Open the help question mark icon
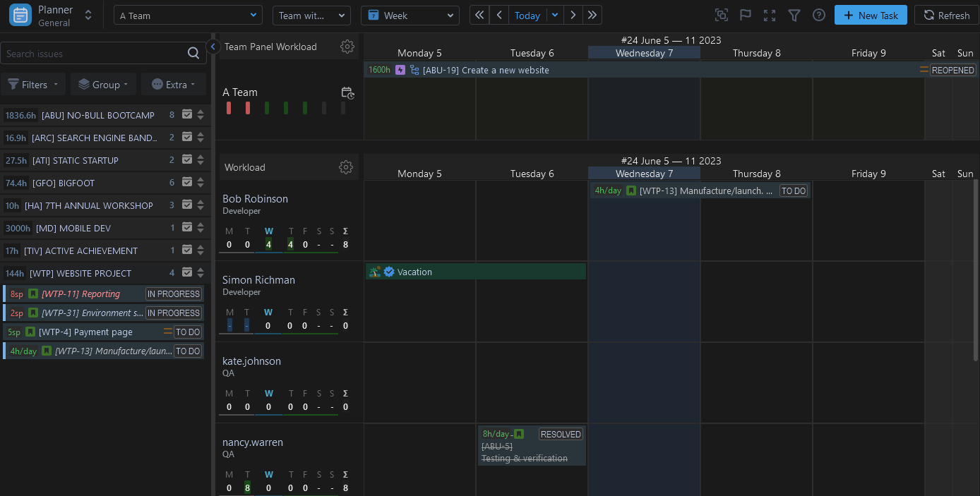The height and width of the screenshot is (496, 980). tap(819, 16)
